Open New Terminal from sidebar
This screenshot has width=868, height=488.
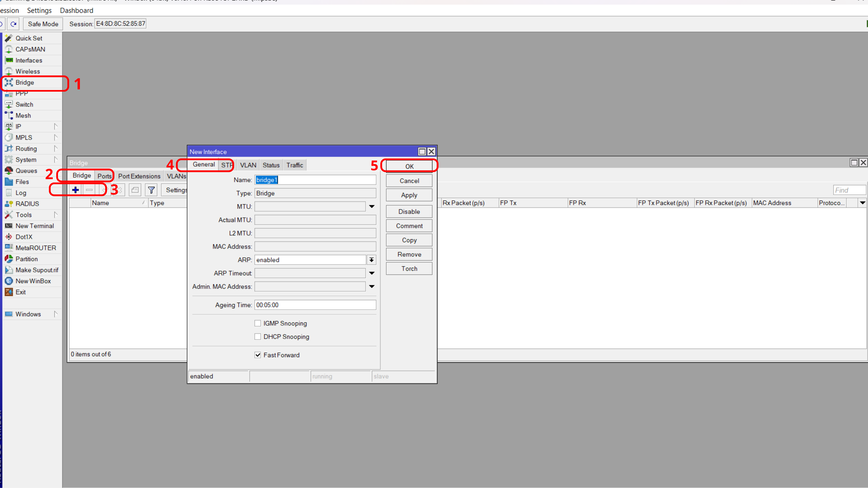pos(34,226)
